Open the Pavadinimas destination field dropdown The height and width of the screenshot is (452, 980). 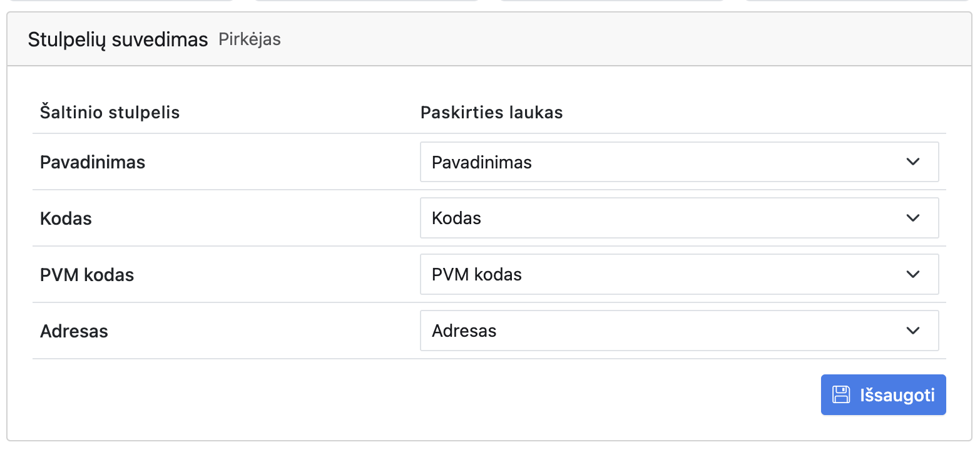[679, 162]
